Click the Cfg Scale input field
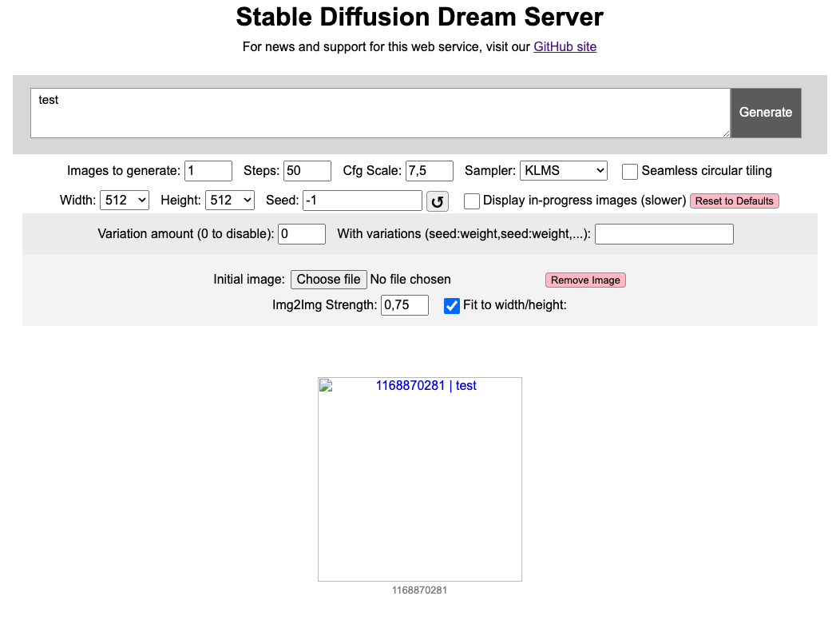The width and height of the screenshot is (840, 624). [x=429, y=171]
